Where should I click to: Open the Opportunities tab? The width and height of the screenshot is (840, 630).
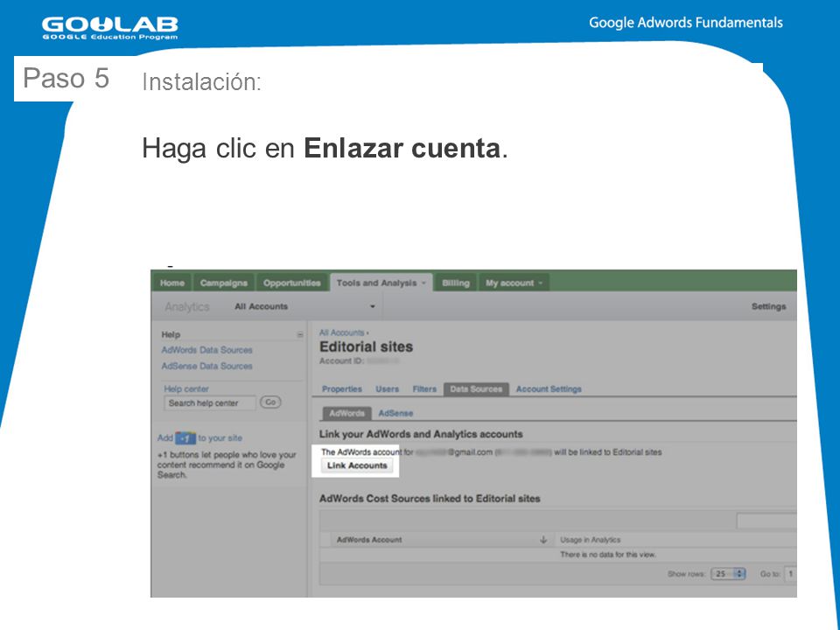tap(292, 283)
